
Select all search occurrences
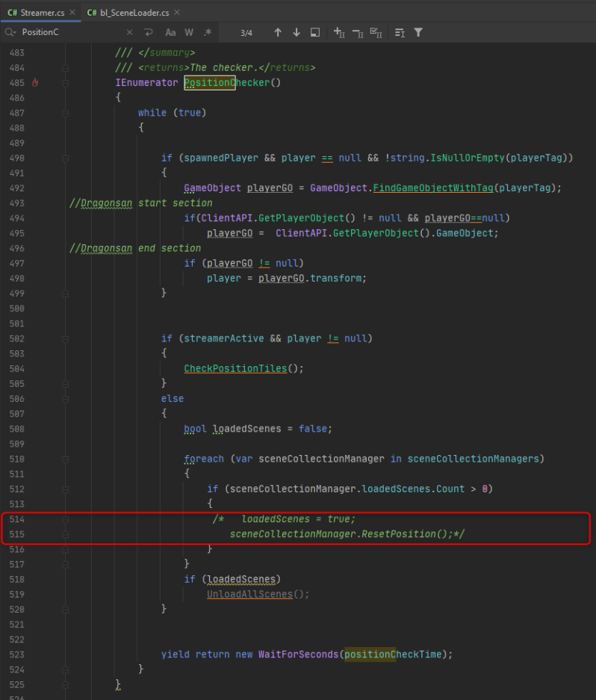pyautogui.click(x=376, y=33)
